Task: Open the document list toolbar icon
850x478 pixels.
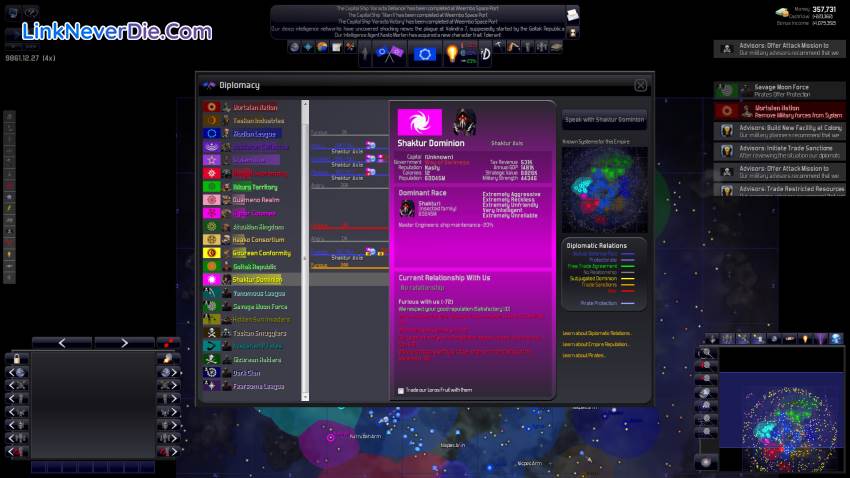Action: (337, 47)
